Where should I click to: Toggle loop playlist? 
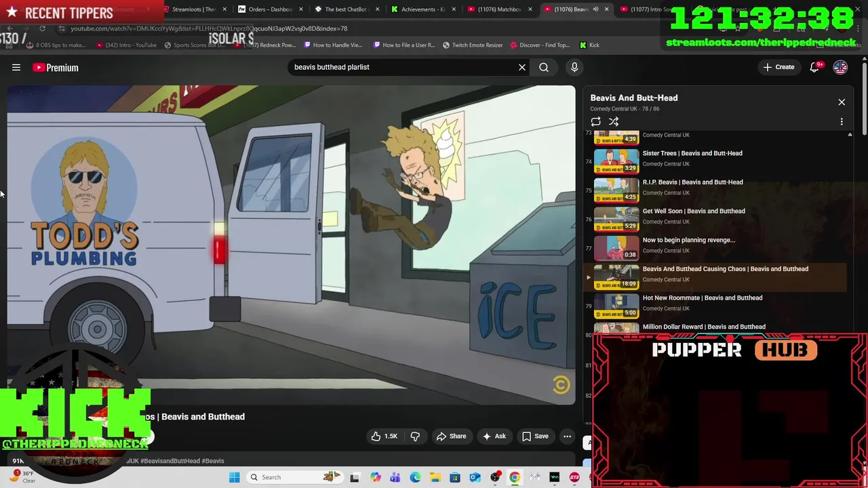[x=595, y=122]
